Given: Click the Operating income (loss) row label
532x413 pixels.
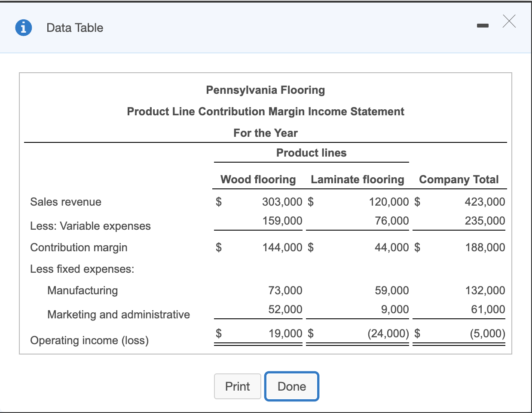Looking at the screenshot, I should click(x=89, y=340).
